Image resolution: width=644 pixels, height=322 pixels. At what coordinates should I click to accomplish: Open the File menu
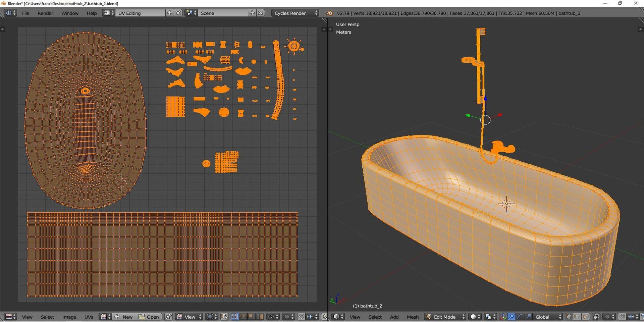(25, 13)
